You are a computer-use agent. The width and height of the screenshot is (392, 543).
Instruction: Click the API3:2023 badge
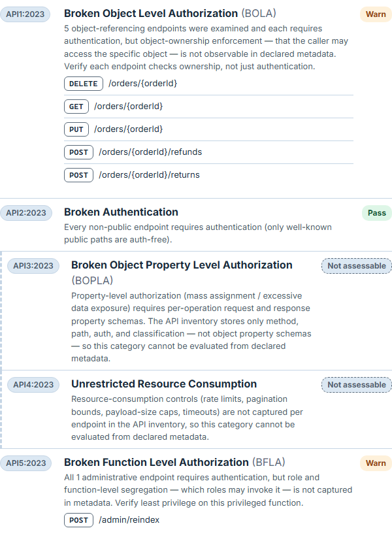coord(33,266)
